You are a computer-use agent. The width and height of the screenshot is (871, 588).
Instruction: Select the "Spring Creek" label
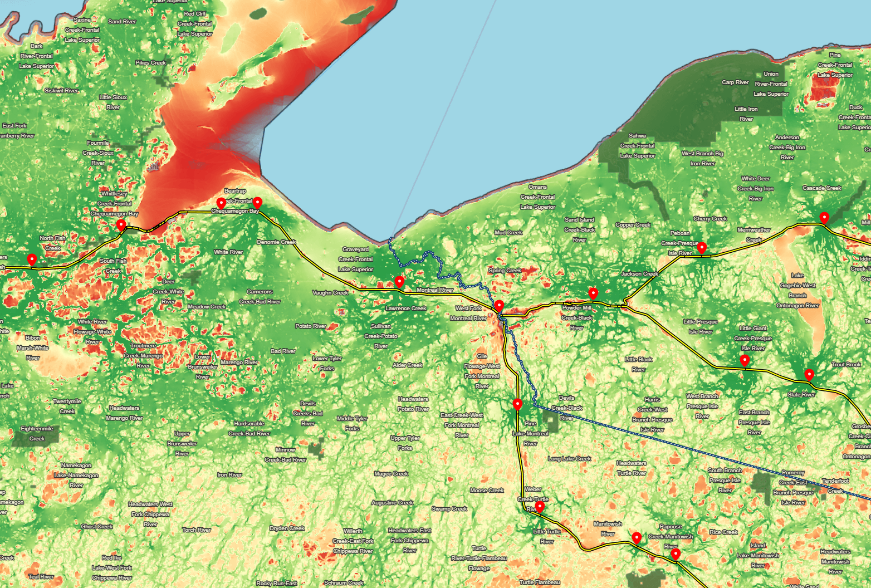tap(505, 271)
